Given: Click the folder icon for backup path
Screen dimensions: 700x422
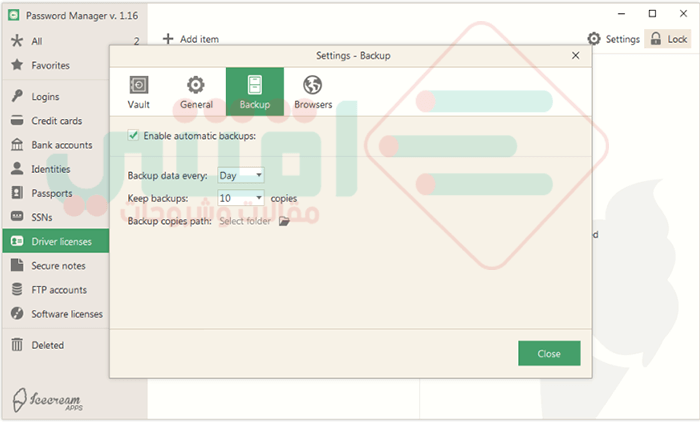Looking at the screenshot, I should (x=284, y=221).
